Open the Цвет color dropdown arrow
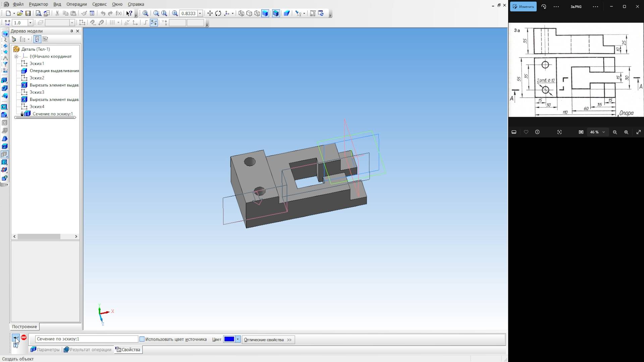The width and height of the screenshot is (644, 362). coord(238,339)
